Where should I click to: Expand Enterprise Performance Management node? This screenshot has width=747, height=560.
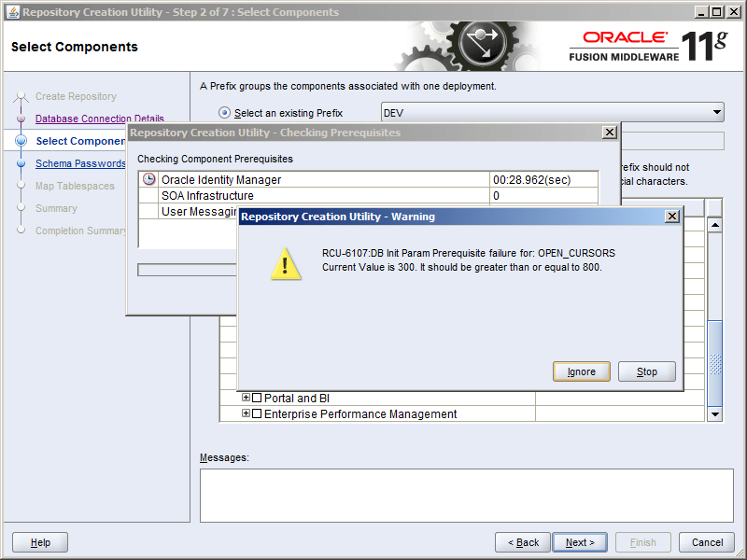click(246, 413)
